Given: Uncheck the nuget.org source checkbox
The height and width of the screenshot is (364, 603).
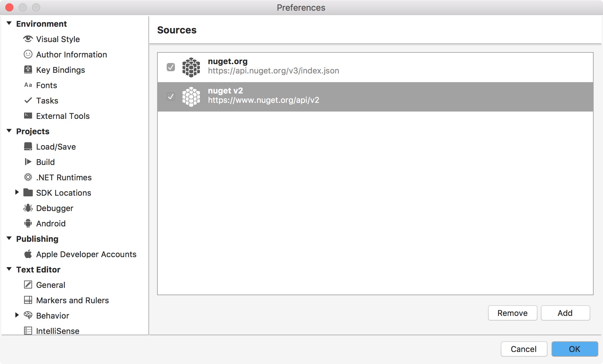Looking at the screenshot, I should (x=171, y=67).
